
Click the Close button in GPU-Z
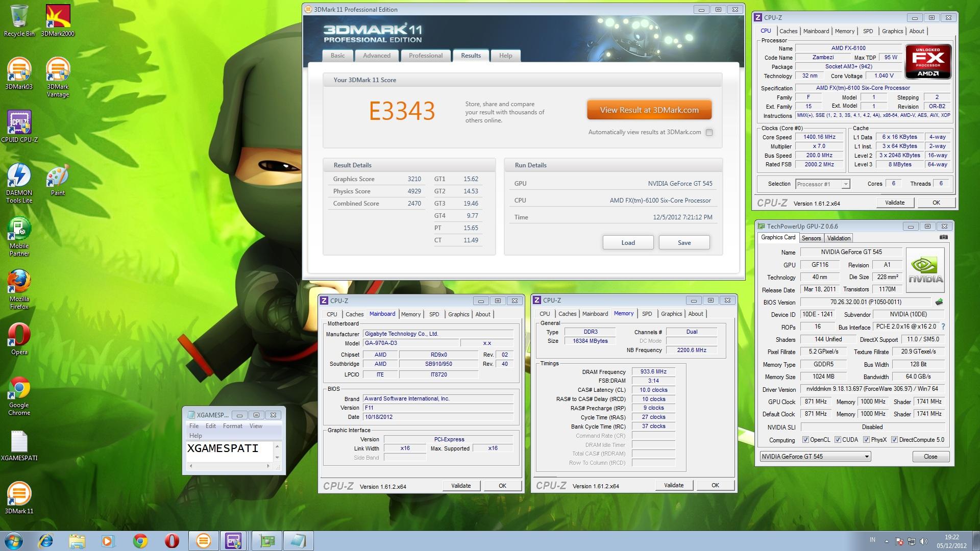click(930, 457)
